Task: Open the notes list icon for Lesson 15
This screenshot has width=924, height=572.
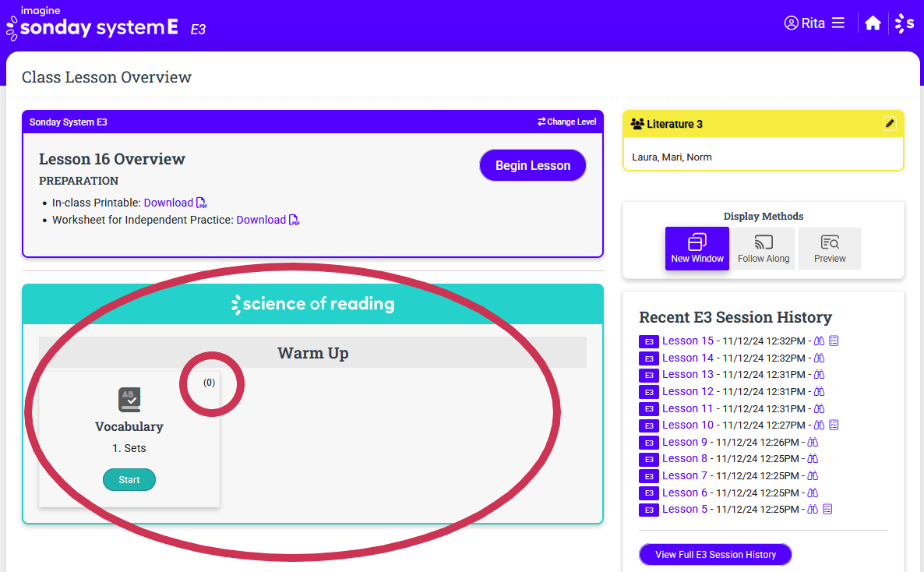Action: pyautogui.click(x=834, y=341)
